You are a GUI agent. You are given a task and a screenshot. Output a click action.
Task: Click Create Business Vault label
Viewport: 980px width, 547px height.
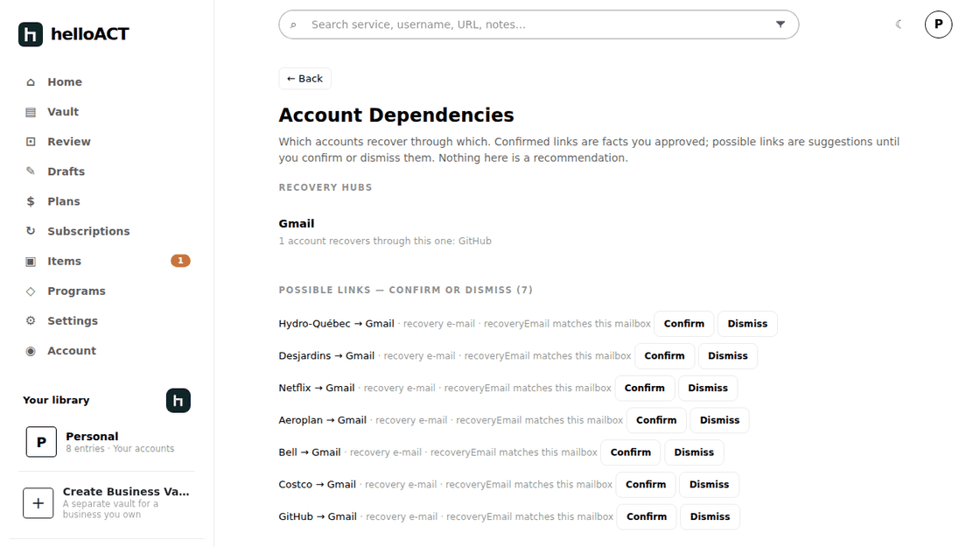point(126,491)
